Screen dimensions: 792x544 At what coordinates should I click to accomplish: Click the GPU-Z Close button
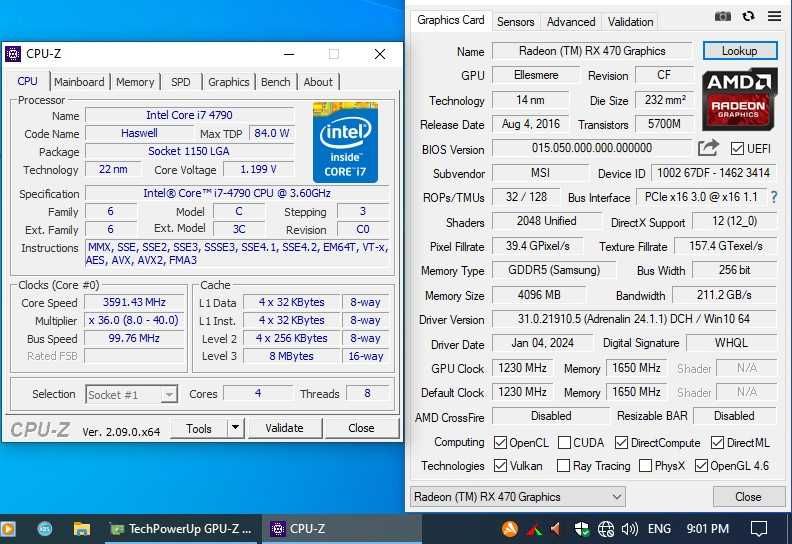749,497
